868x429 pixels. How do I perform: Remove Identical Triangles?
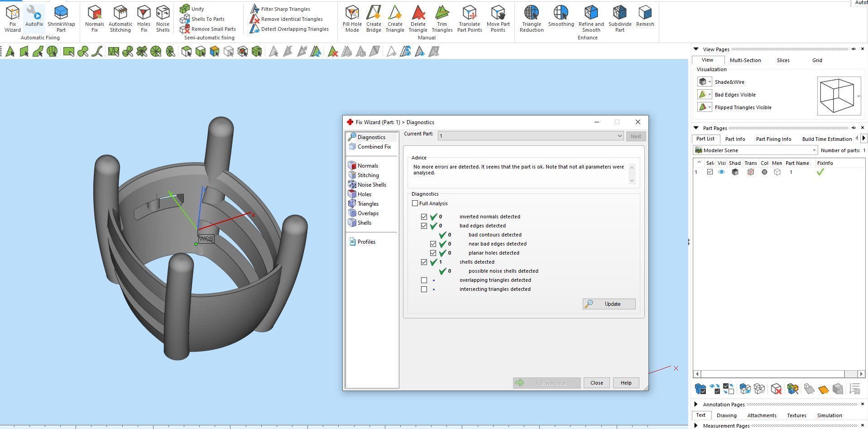point(287,19)
